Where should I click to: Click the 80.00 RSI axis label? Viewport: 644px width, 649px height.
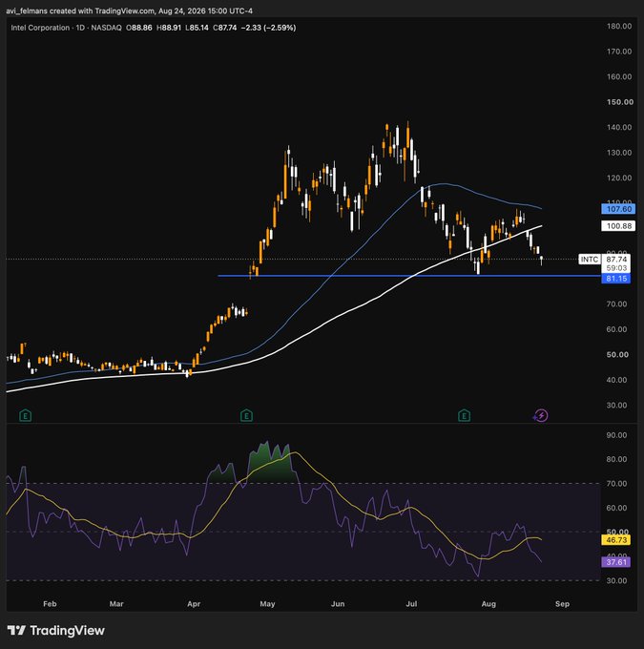point(616,459)
